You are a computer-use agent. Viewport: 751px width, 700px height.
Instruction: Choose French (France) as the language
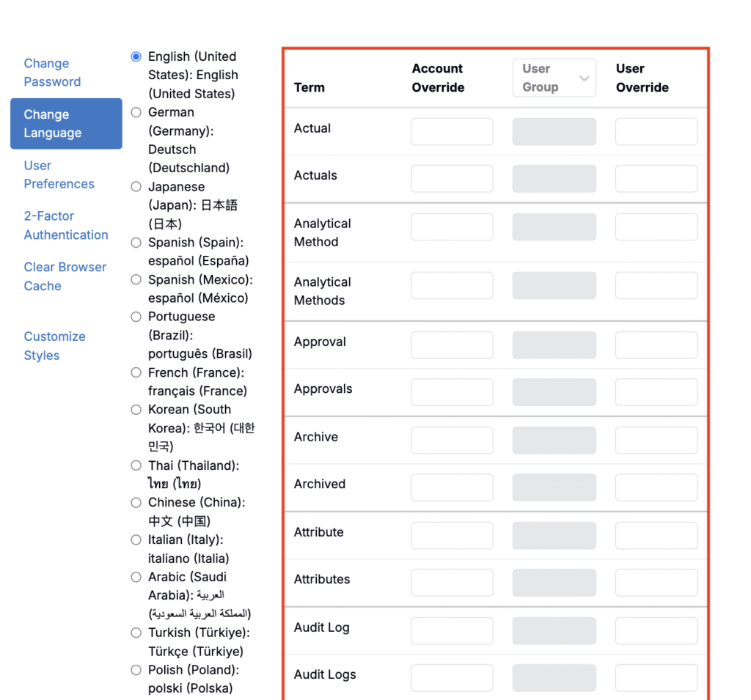[136, 372]
